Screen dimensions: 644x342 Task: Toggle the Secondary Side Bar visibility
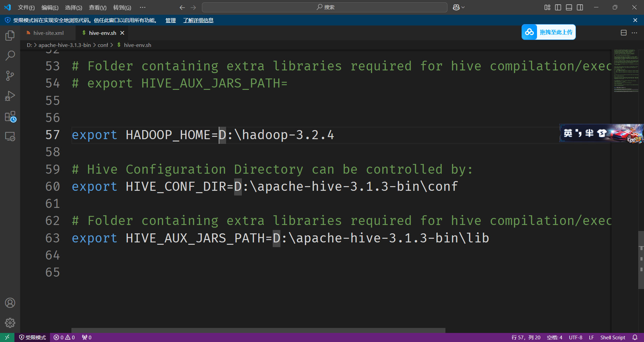click(580, 7)
